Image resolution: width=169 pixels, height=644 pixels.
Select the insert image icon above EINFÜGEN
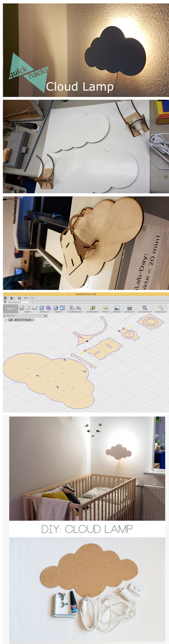(x=117, y=308)
